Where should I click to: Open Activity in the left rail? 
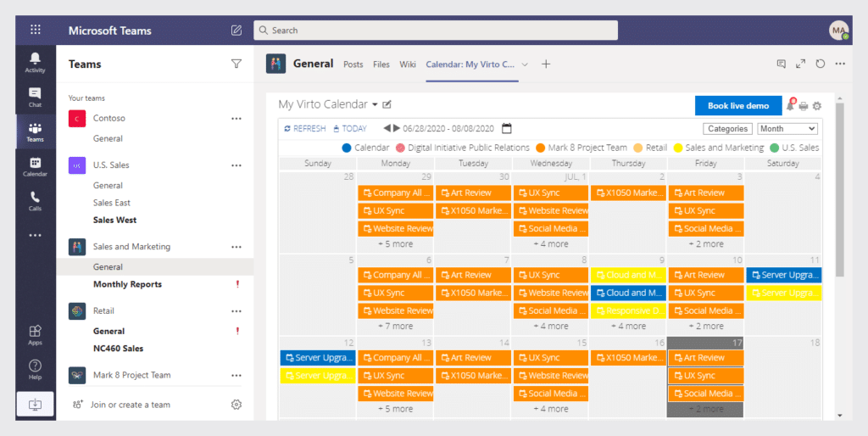pos(36,62)
